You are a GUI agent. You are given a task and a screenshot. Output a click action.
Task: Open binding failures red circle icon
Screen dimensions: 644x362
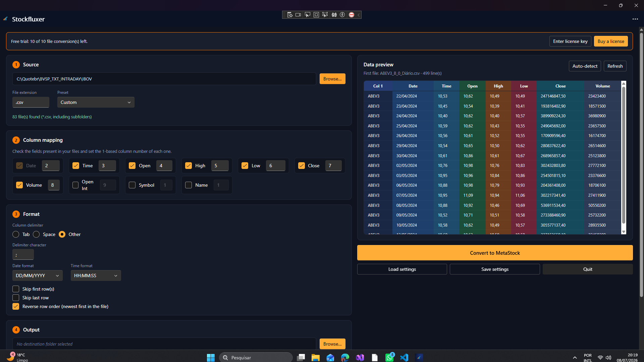coord(352,15)
